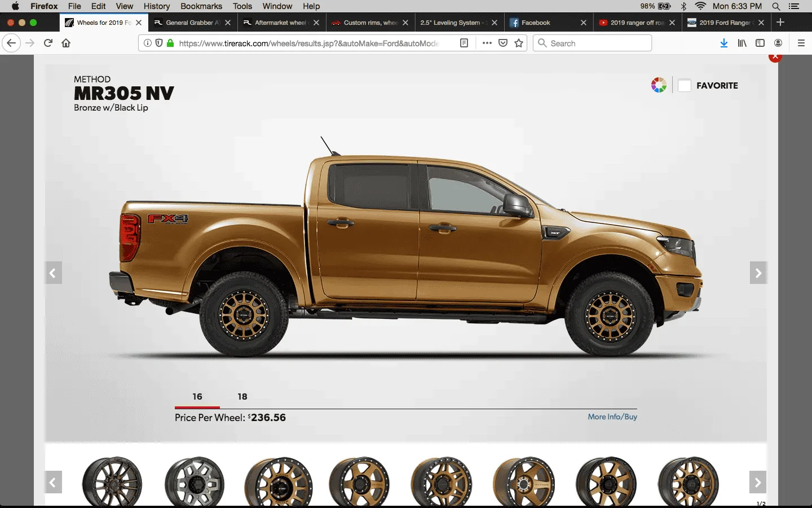The image size is (812, 508).
Task: Toggle the sidebar icon
Action: (760, 43)
